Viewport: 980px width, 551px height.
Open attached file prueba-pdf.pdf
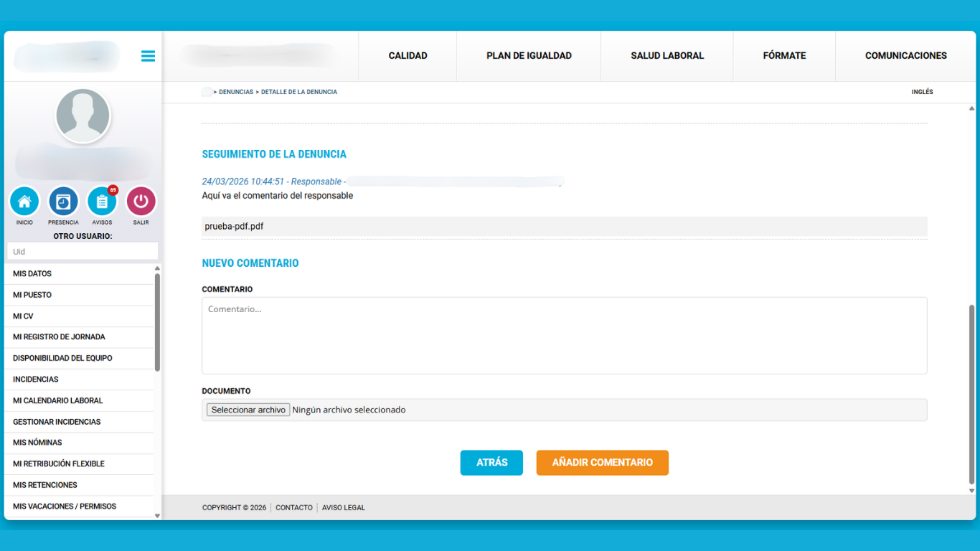click(x=234, y=227)
